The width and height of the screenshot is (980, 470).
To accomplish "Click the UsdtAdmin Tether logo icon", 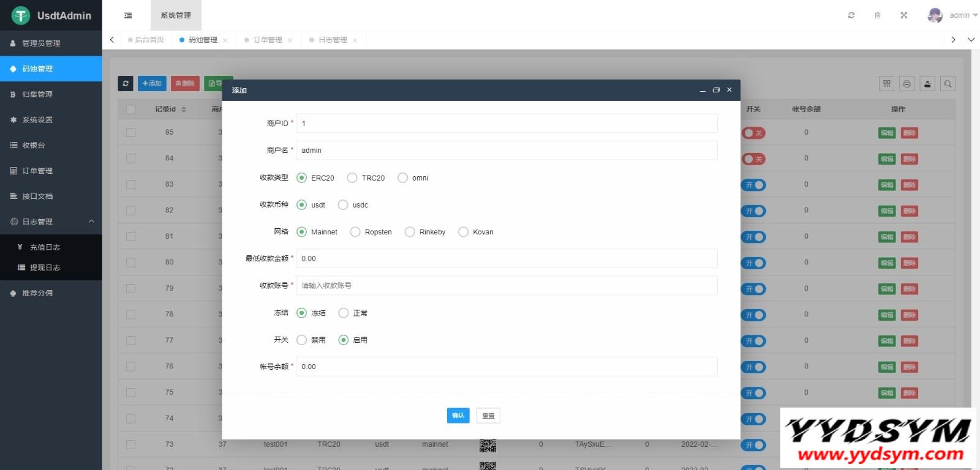I will 21,15.
